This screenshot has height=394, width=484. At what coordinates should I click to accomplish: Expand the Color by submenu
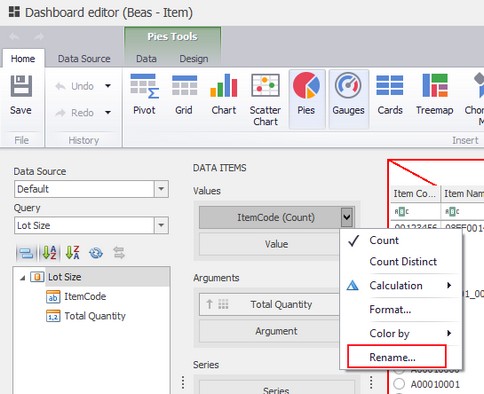tap(449, 333)
